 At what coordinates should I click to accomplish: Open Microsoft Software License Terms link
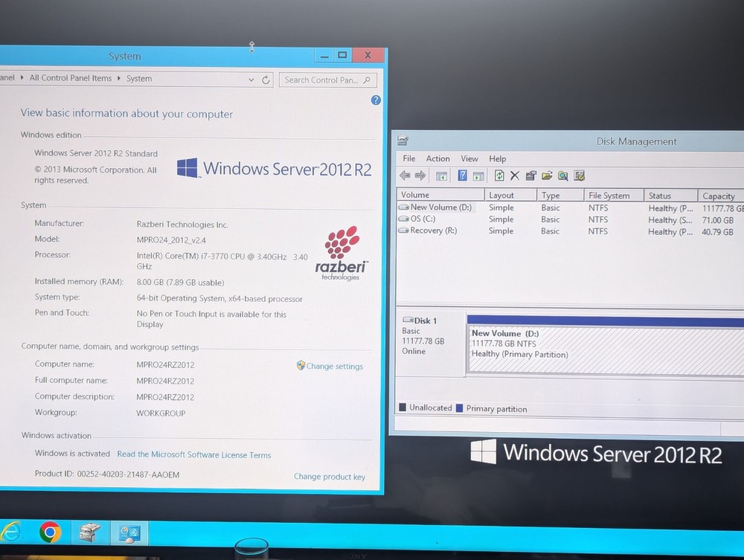pos(193,454)
